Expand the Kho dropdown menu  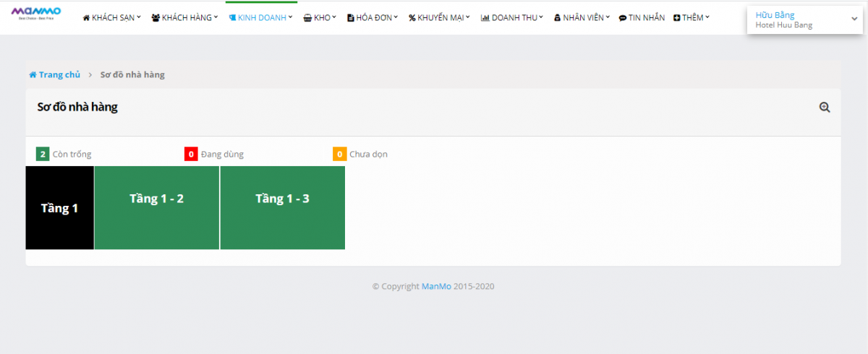point(320,17)
